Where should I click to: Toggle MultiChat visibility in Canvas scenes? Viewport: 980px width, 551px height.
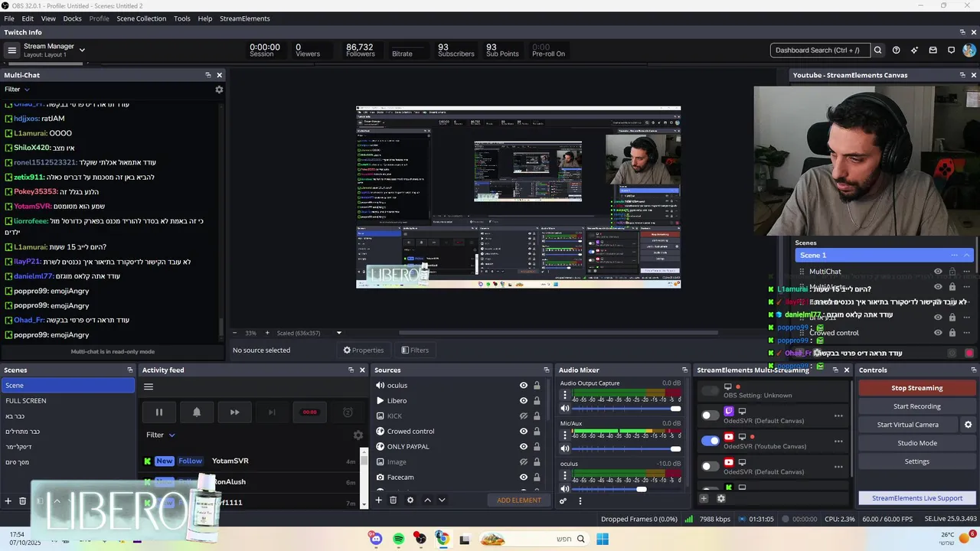click(x=938, y=272)
